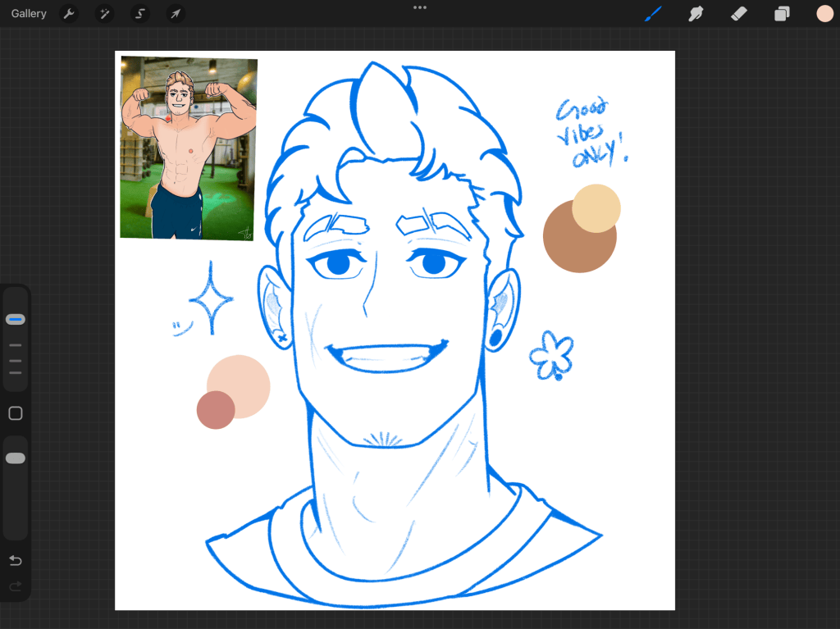Open the Layers panel
The image size is (840, 629).
point(782,13)
